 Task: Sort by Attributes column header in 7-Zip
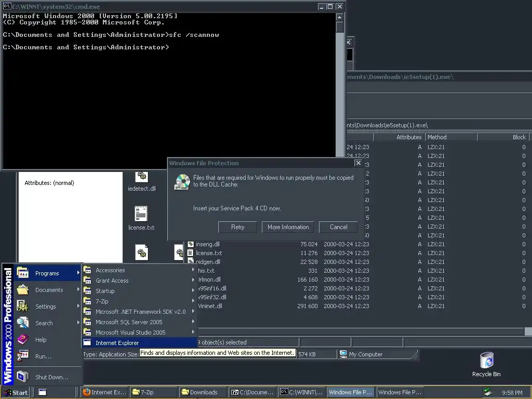point(399,137)
